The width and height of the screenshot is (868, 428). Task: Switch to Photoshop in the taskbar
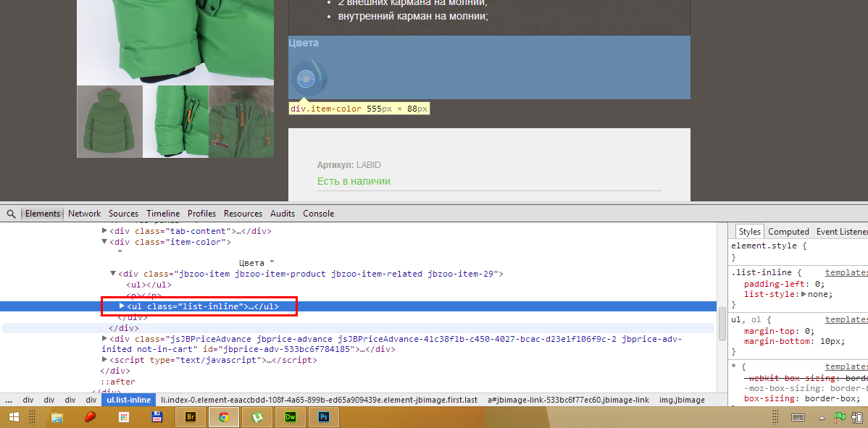point(322,417)
